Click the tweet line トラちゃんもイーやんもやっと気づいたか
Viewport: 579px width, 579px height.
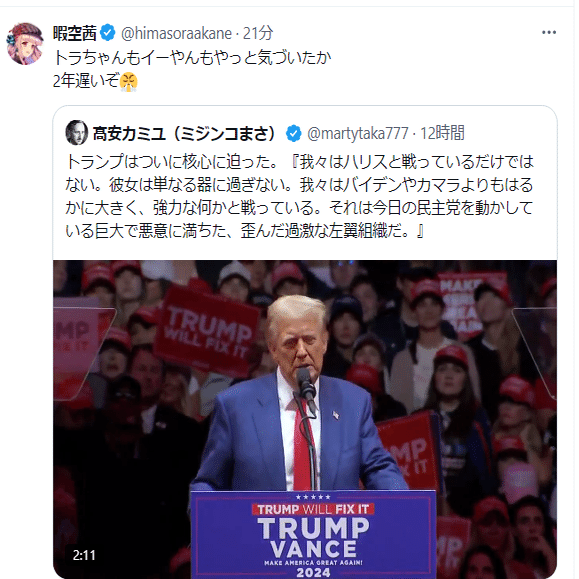pos(192,58)
